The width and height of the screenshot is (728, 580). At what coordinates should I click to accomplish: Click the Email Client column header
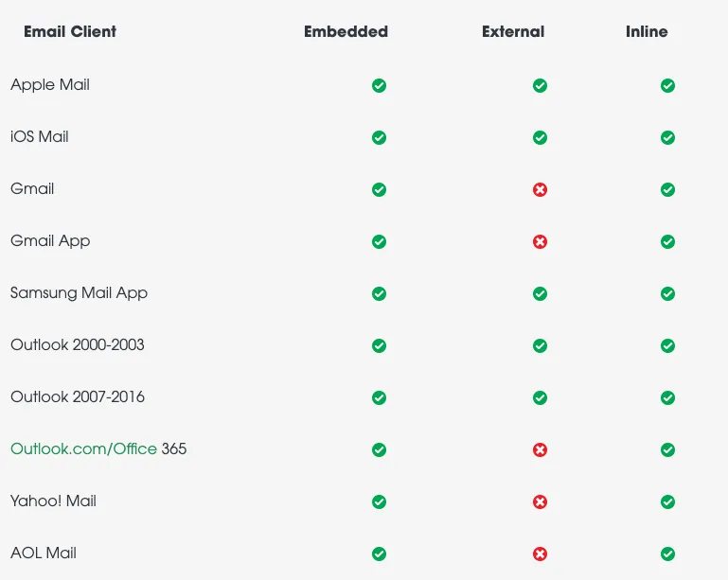pyautogui.click(x=70, y=31)
